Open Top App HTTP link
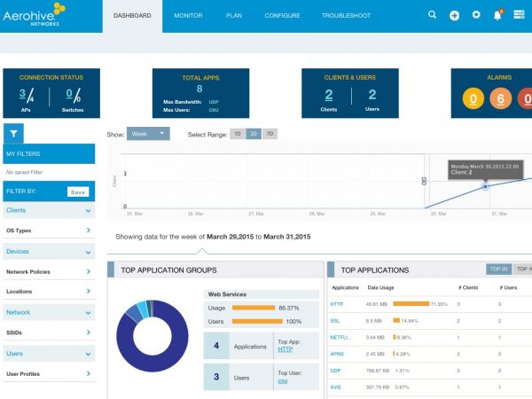This screenshot has height=399, width=532. coord(286,349)
